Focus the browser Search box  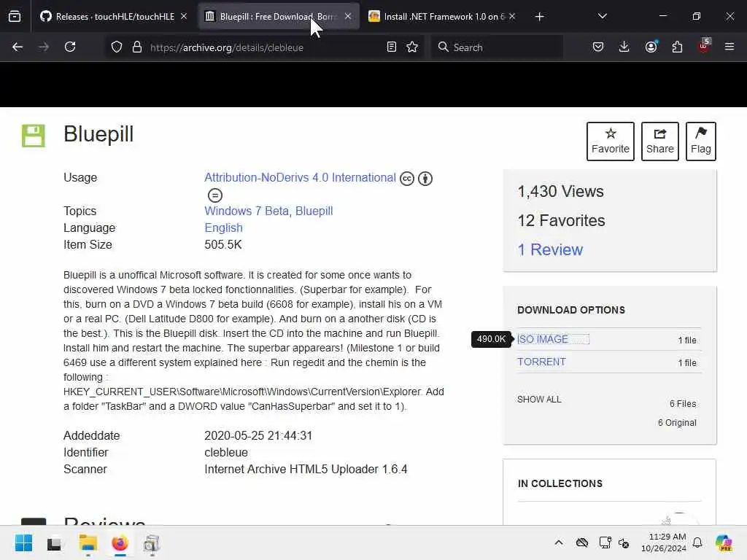(497, 47)
